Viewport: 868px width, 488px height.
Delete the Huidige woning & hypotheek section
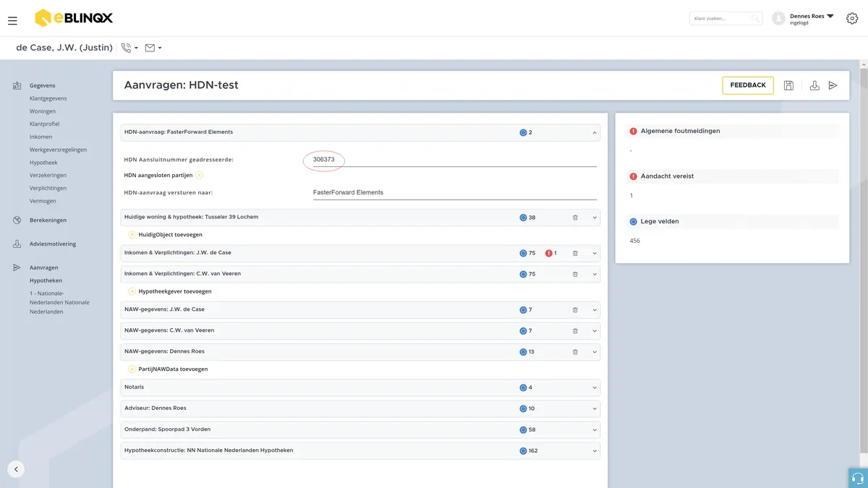575,218
